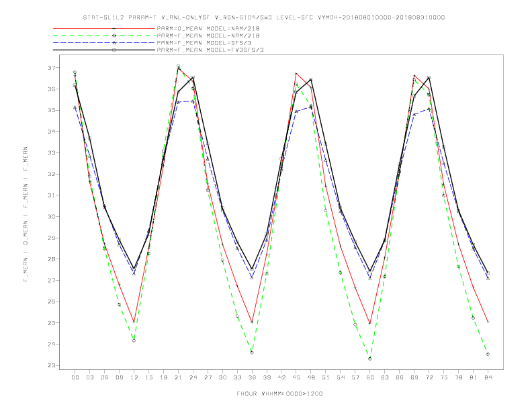The width and height of the screenshot is (532, 411).
Task: Click the black solid legend line sample
Action: [x=104, y=50]
